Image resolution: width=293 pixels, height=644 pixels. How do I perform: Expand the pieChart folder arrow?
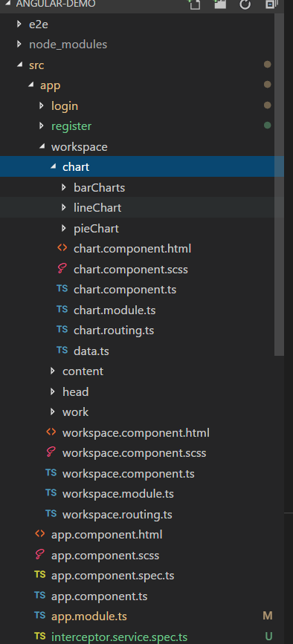(x=63, y=228)
